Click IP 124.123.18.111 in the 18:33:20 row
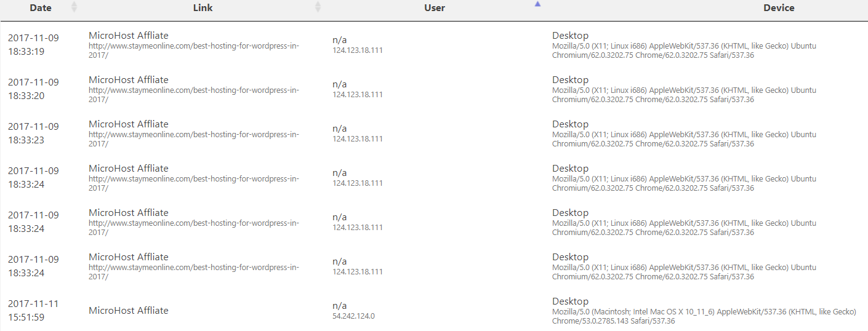Viewport: 868px width, 331px height. 358,95
